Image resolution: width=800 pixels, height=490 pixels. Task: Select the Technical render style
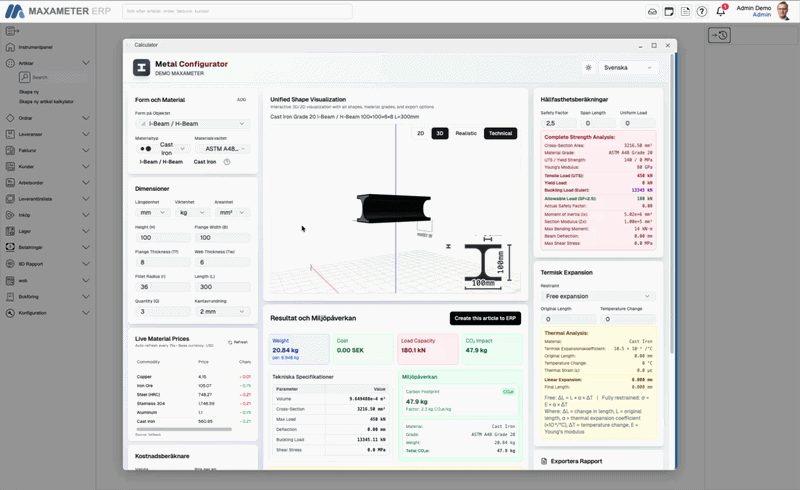click(500, 133)
